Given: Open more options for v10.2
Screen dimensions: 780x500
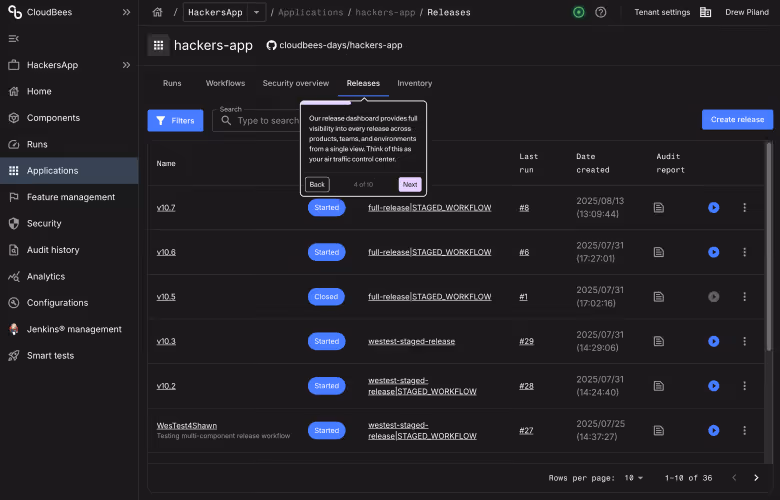Looking at the screenshot, I should (744, 386).
